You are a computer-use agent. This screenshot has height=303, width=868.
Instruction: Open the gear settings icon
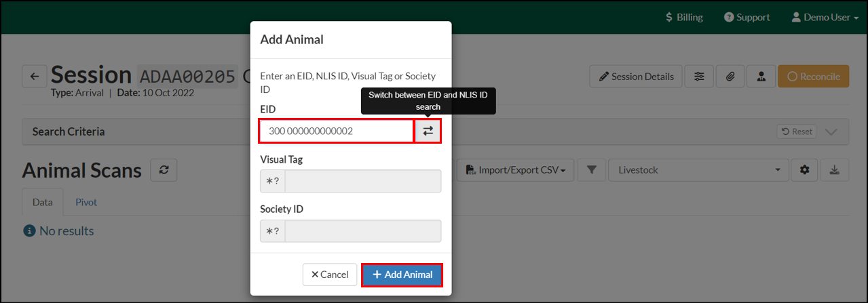click(x=805, y=170)
